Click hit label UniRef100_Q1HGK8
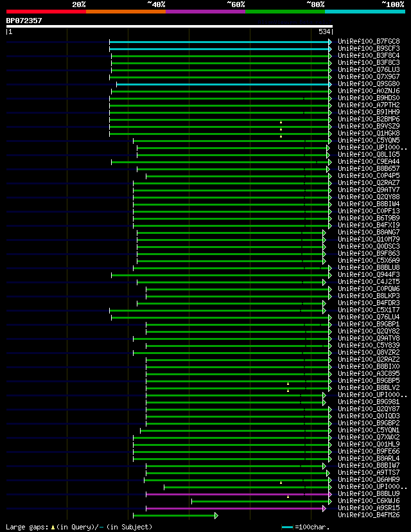Screen dimensions: 411x532 tap(369, 134)
